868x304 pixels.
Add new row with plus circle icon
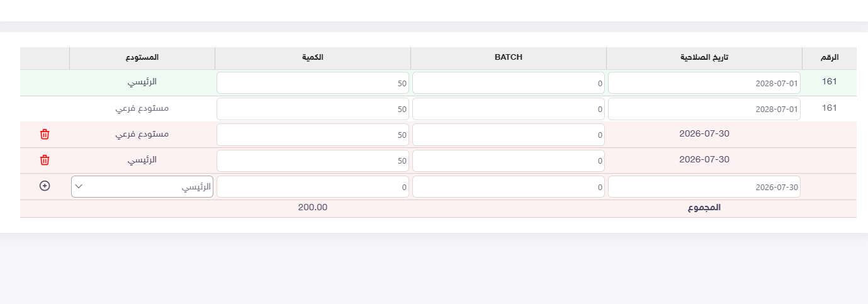[45, 186]
